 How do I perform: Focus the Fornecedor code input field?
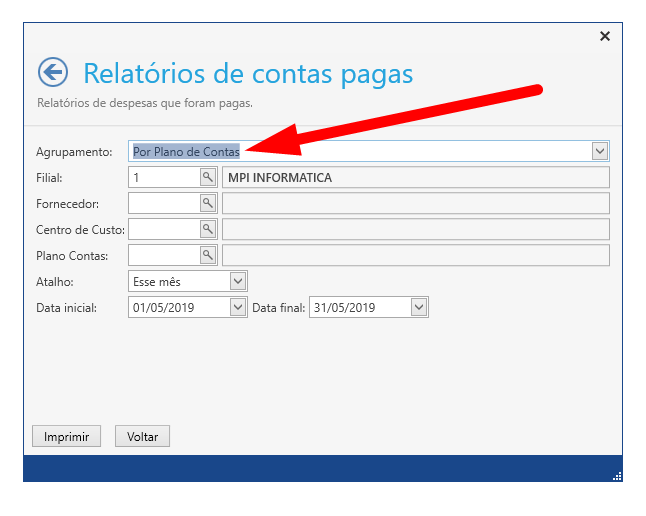[x=164, y=203]
